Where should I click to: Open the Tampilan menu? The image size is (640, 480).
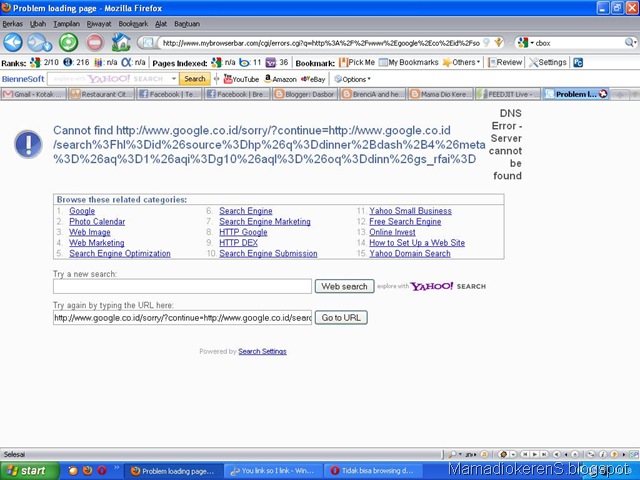[67, 24]
